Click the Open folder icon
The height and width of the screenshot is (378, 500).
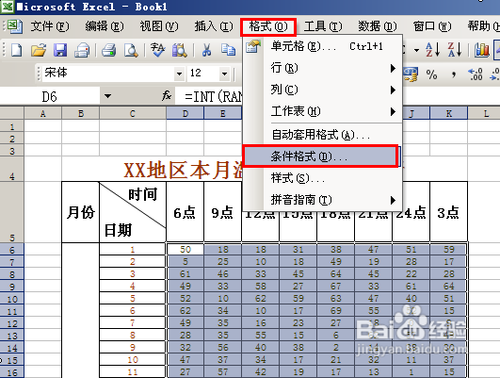pyautogui.click(x=39, y=50)
